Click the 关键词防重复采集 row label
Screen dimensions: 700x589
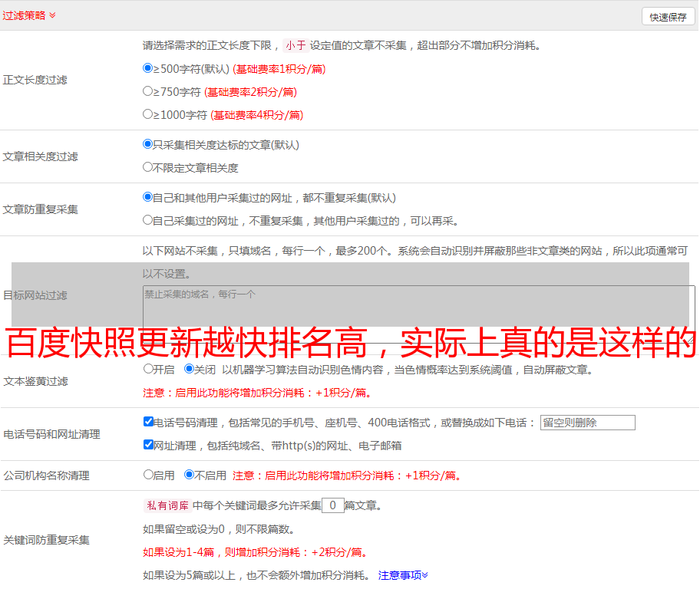click(46, 540)
